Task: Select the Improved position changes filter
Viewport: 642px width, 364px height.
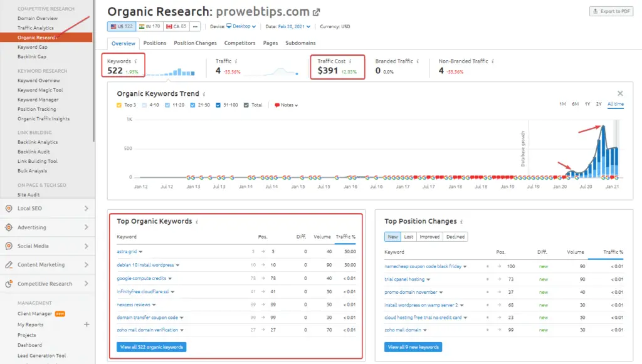Action: (429, 237)
